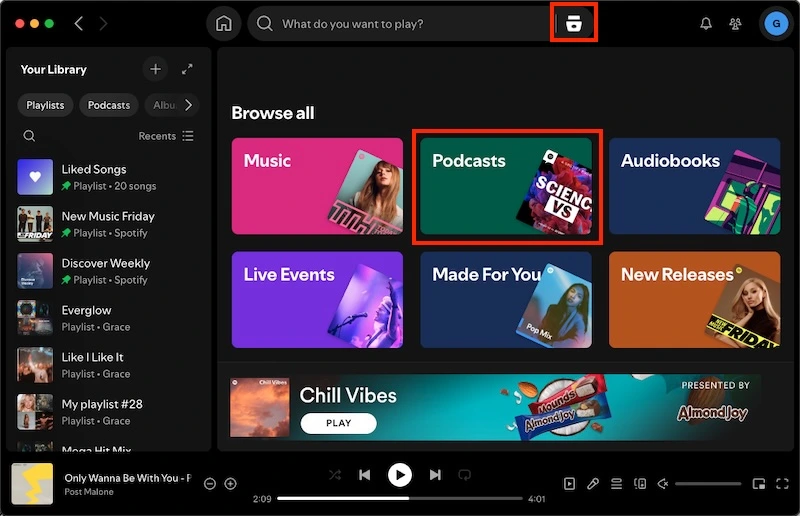Open Friend Activity icon
This screenshot has width=800, height=516.
click(735, 23)
